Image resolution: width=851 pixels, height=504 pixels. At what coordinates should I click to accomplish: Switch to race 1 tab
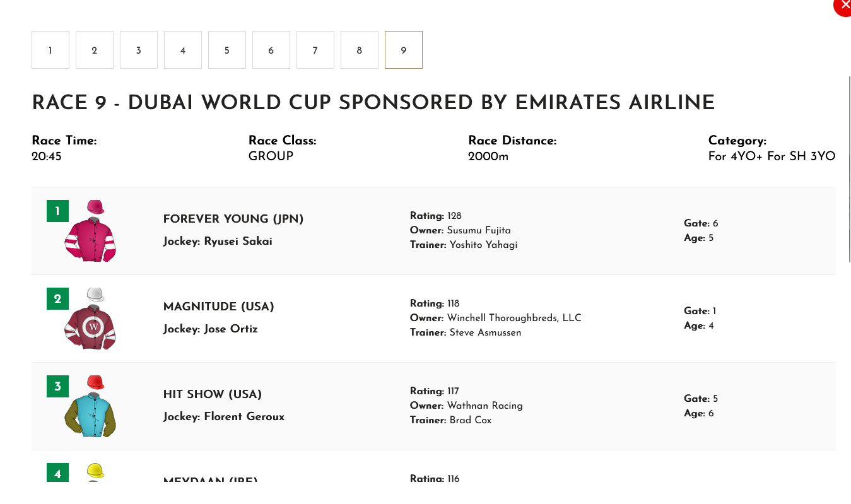50,50
